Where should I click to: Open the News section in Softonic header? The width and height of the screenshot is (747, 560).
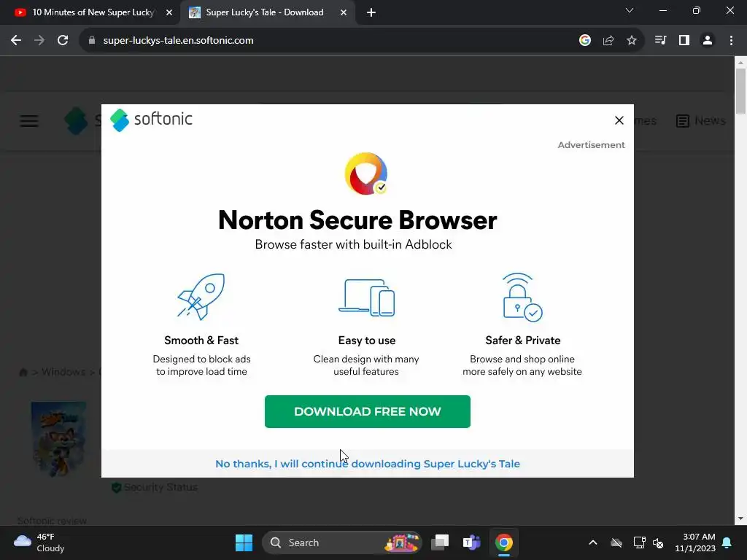click(x=701, y=121)
